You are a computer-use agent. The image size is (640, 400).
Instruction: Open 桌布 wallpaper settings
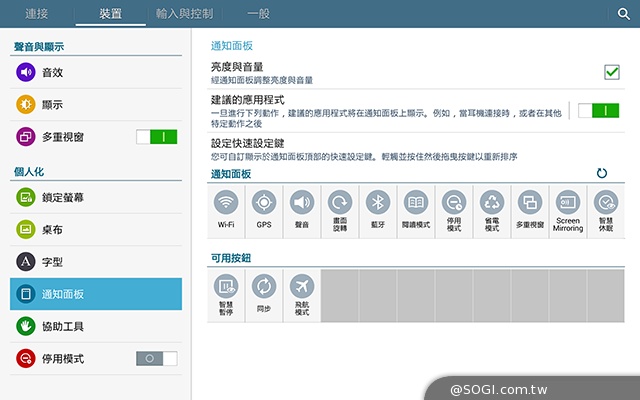point(96,229)
